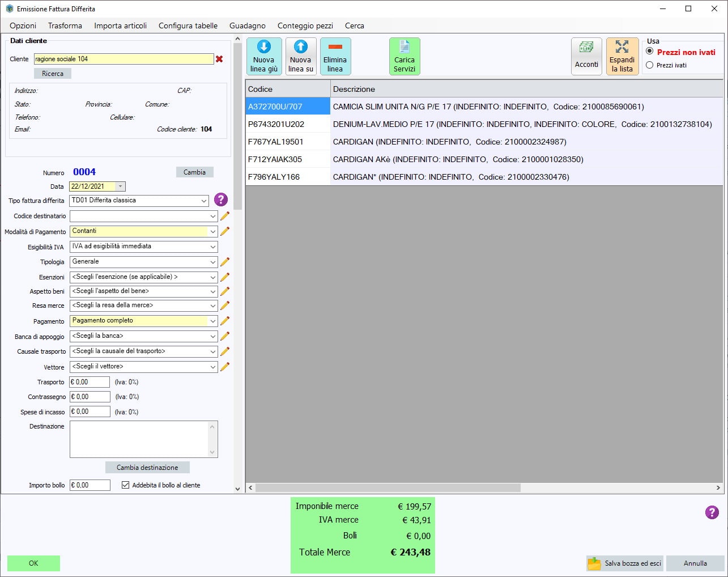Open the Conteggio pezzi menu
The height and width of the screenshot is (577, 728).
point(305,26)
